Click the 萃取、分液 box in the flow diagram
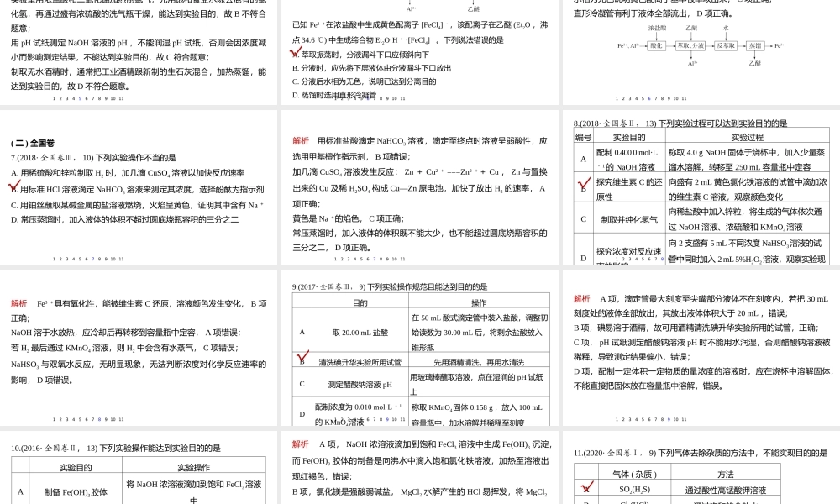840x504 pixels. pos(690,46)
